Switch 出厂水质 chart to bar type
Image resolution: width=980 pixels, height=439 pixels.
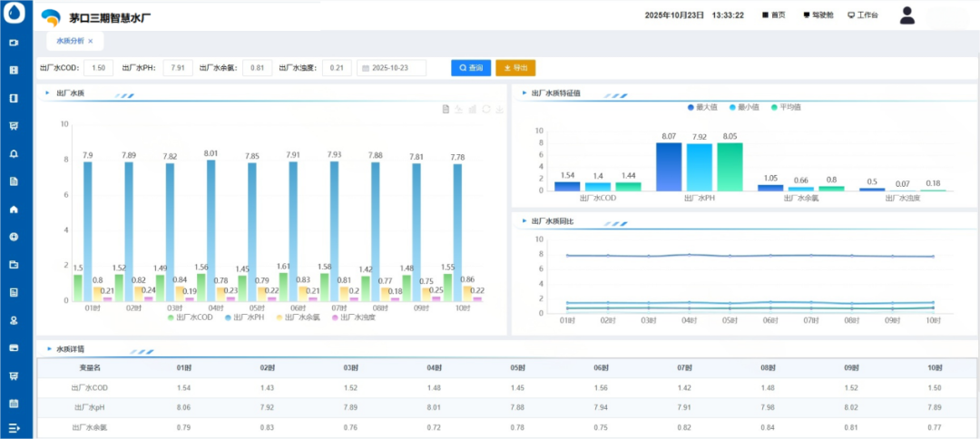(473, 109)
